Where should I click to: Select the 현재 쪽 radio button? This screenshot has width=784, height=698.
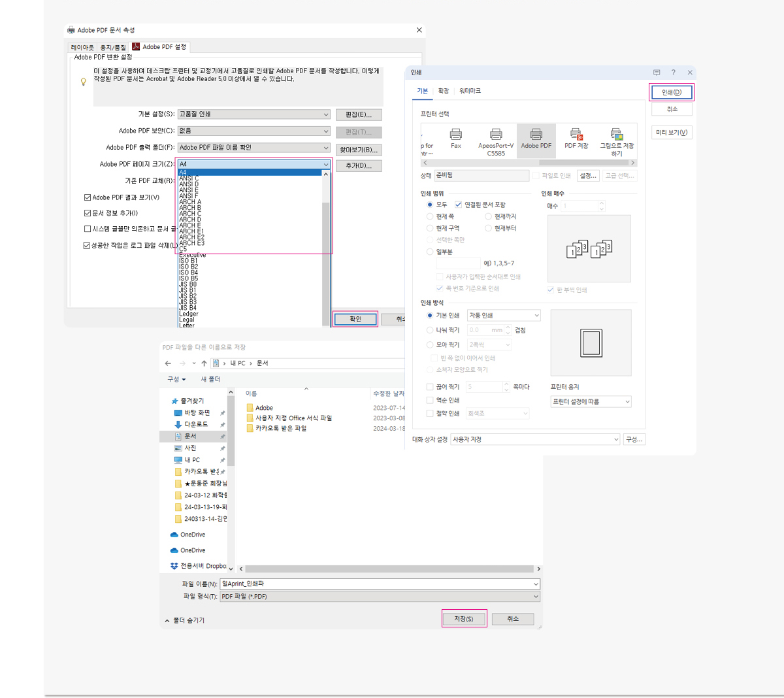tap(430, 216)
